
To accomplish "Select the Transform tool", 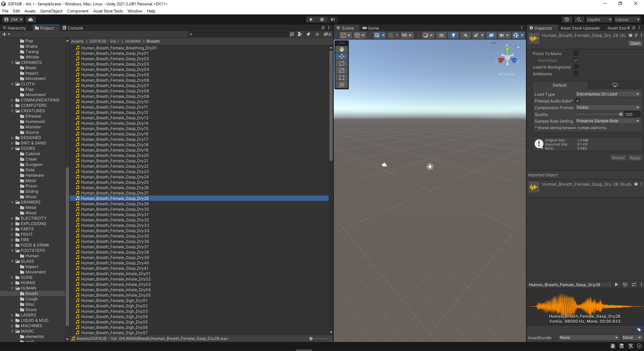I will pos(342,85).
